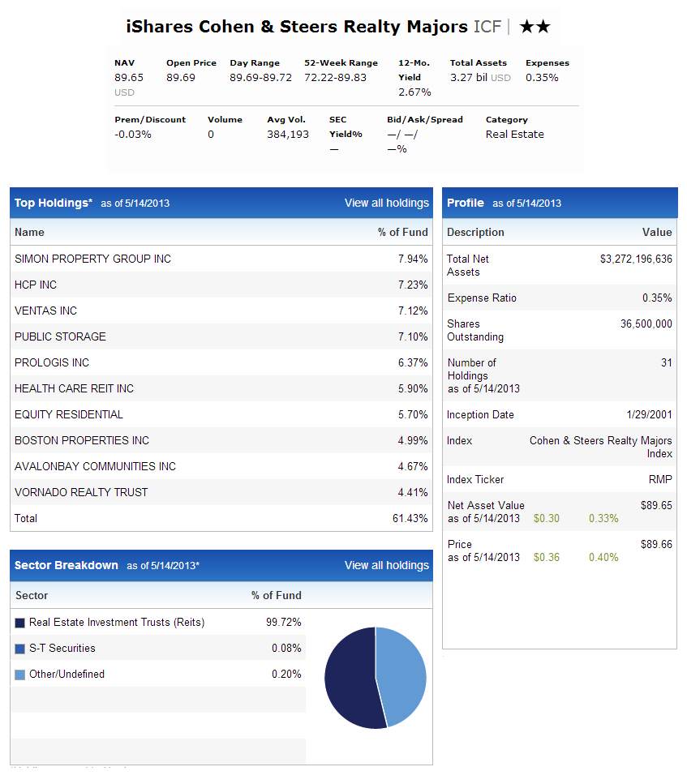The height and width of the screenshot is (784, 687).
Task: Click the 0.08% S-T Securities percentage
Action: (x=286, y=649)
